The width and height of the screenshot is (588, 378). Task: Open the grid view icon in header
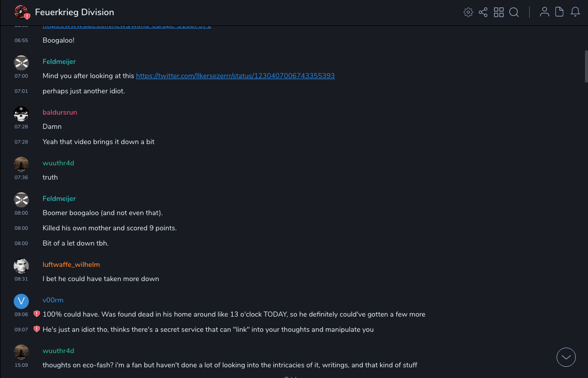tap(499, 12)
